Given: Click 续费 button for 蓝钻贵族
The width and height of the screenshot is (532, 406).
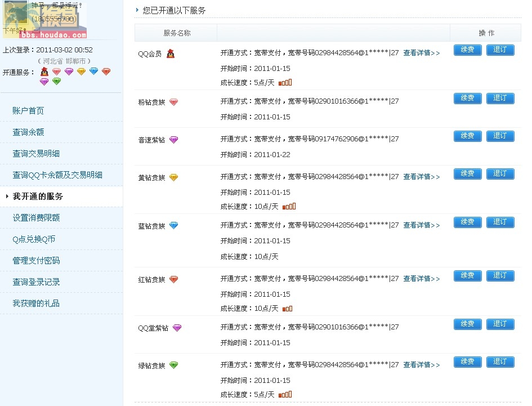Looking at the screenshot, I should click(x=467, y=222).
